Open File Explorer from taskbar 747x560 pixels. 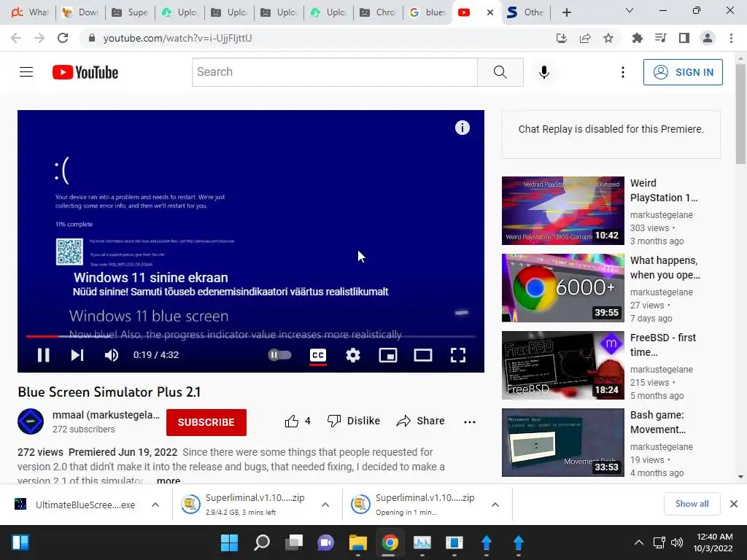click(x=357, y=542)
